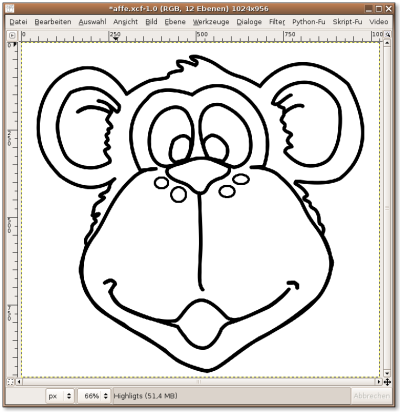This screenshot has height=412, width=400.
Task: Click the vertical scrollbar up arrow
Action: pos(387,43)
